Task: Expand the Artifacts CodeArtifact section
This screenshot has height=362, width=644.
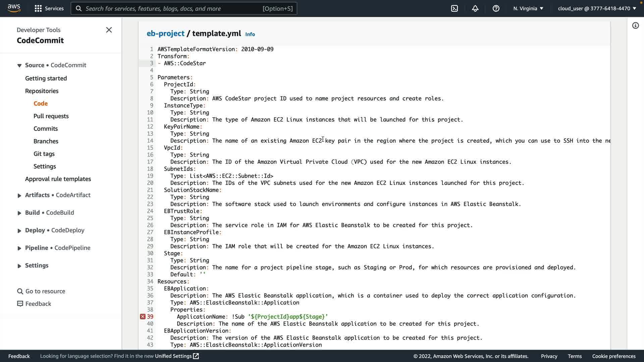Action: (19, 195)
